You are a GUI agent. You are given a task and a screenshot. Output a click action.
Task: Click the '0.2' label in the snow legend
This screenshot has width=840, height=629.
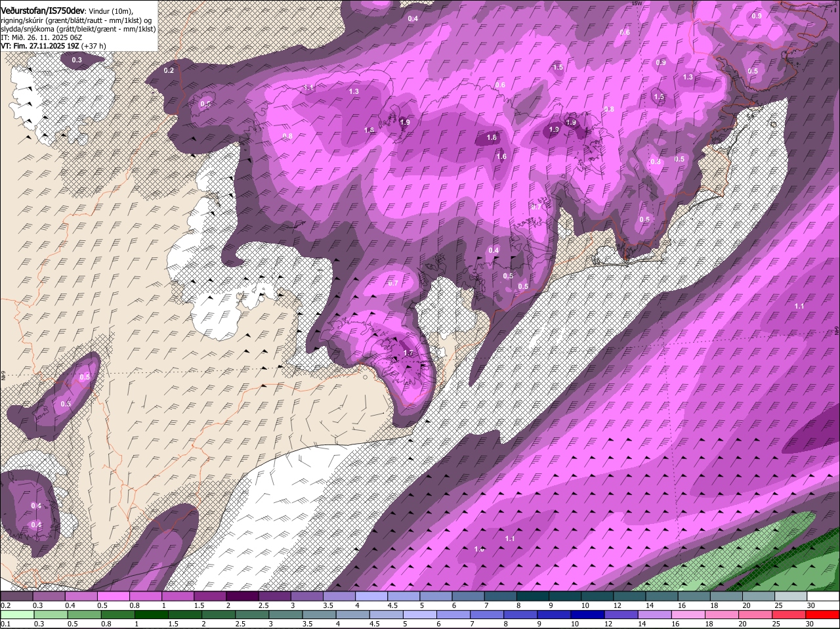click(x=5, y=605)
